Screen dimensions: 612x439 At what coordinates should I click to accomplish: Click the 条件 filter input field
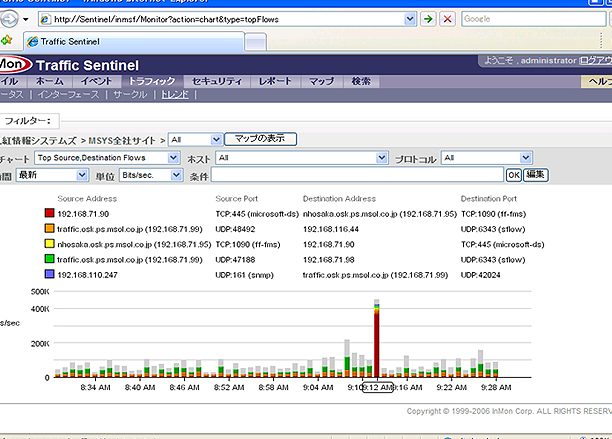click(357, 175)
